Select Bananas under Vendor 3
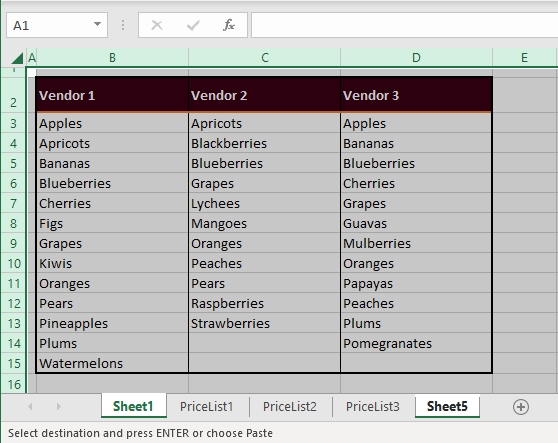This screenshot has height=443, width=558. pyautogui.click(x=416, y=143)
